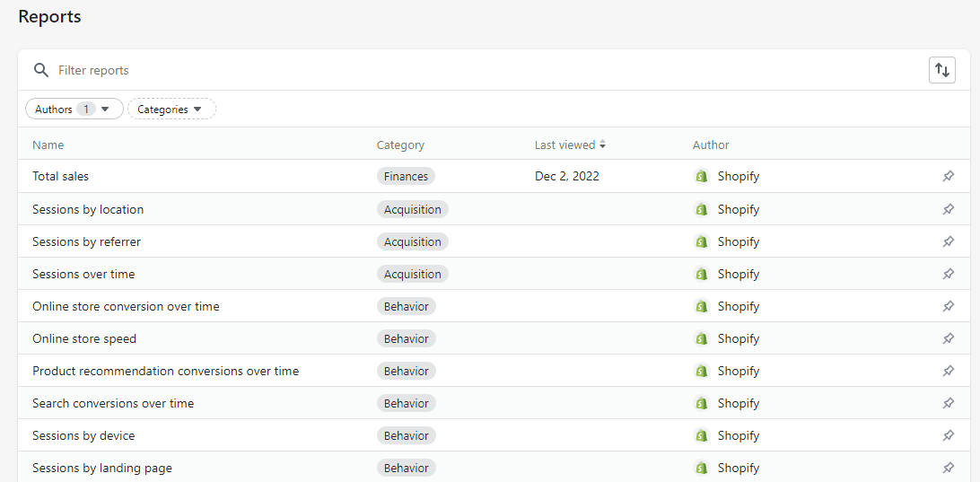Click Acquisition badge for Sessions by referrer
The width and height of the screenshot is (980, 482).
(x=413, y=241)
